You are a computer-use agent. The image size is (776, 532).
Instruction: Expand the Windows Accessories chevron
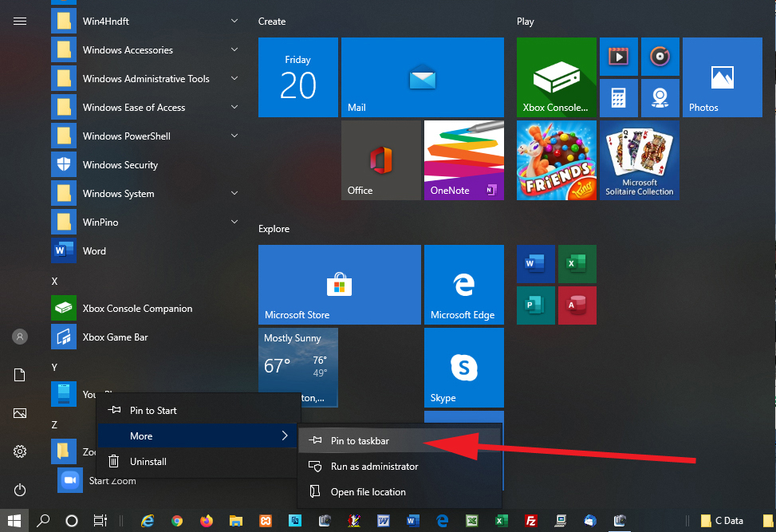(234, 49)
